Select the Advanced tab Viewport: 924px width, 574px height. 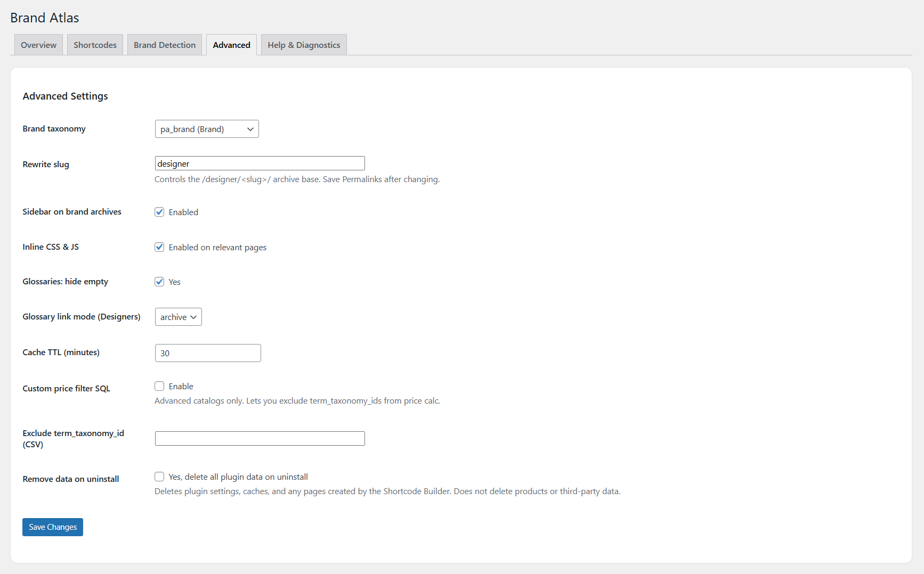231,45
